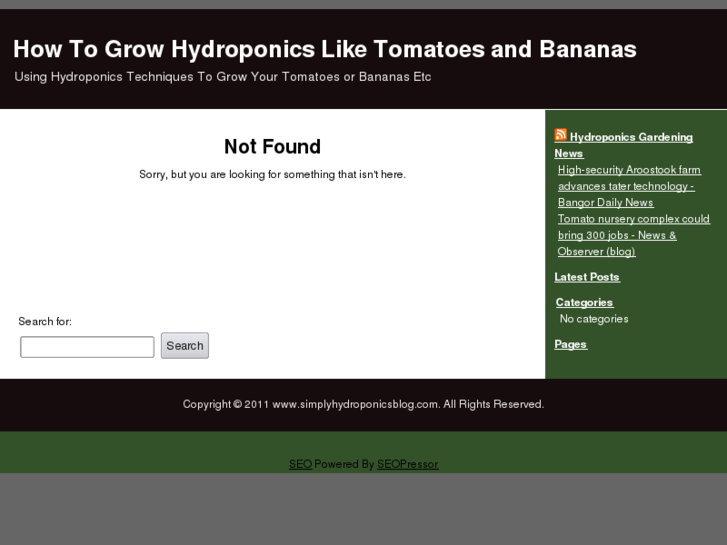
Task: Click the 'No categories' sidebar text
Action: click(594, 319)
